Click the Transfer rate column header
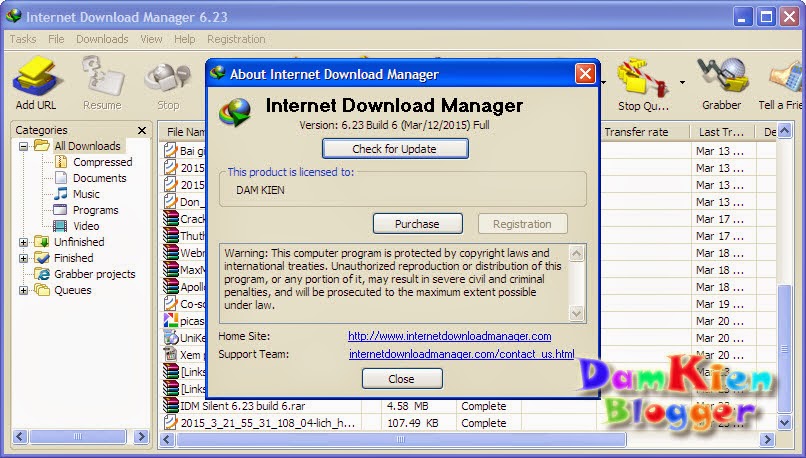Viewport: 806px width, 458px height. tap(644, 132)
